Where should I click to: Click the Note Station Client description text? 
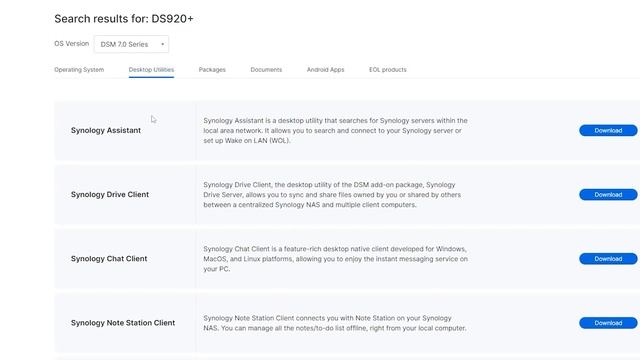[335, 323]
